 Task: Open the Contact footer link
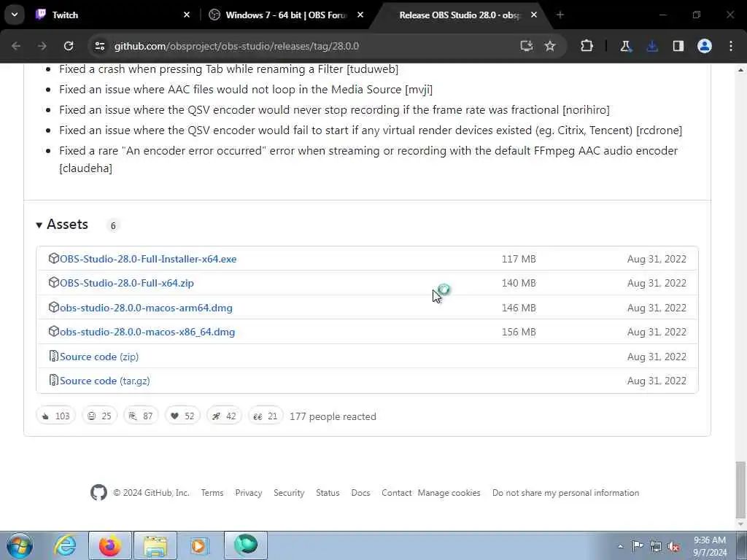pyautogui.click(x=396, y=493)
